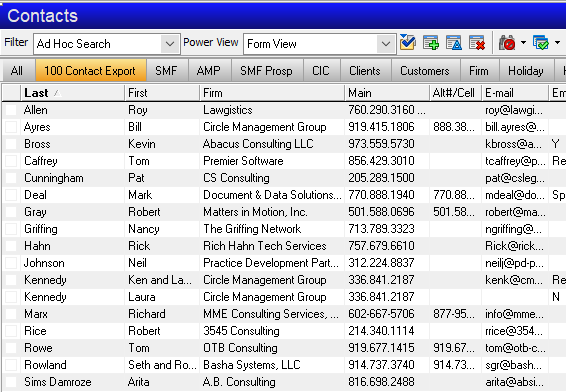Open the Clients tab
Viewport: 566px width, 392px height.
(365, 71)
